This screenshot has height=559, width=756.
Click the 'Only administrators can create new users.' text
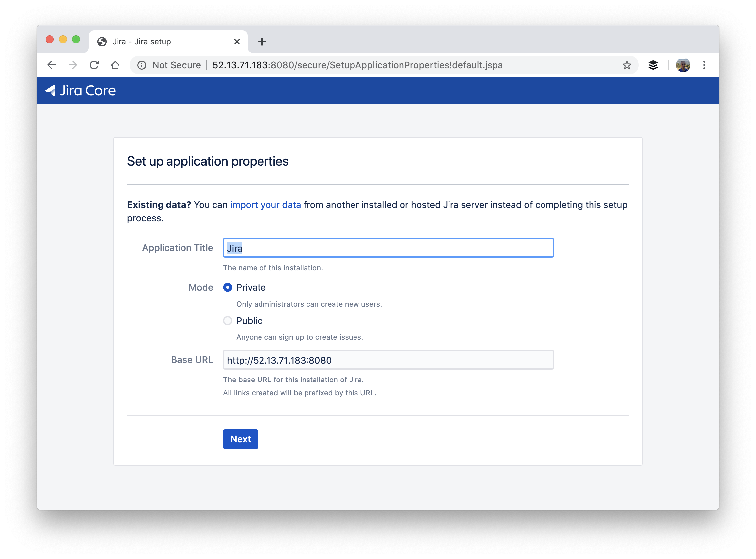309,304
